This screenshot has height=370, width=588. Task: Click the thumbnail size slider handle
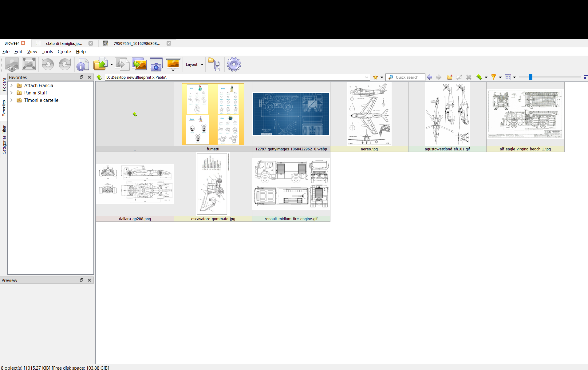(x=530, y=78)
